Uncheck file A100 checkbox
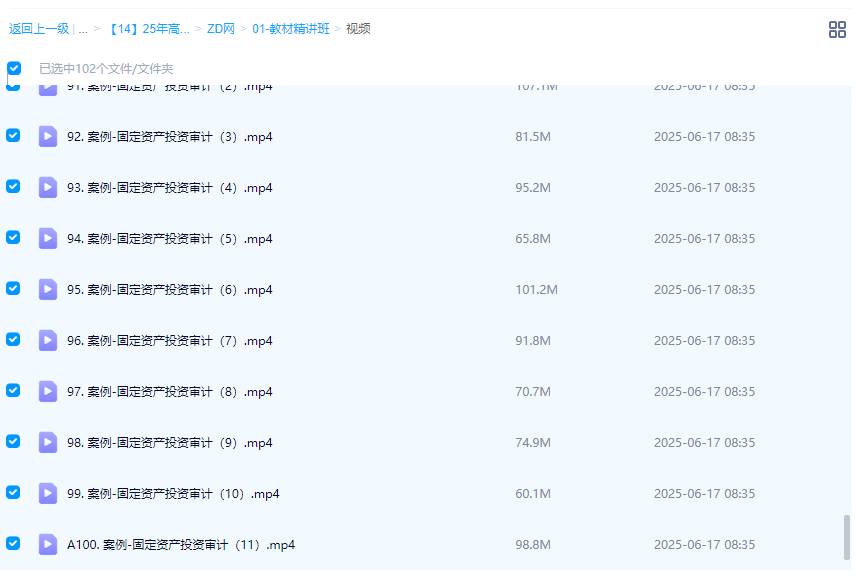The width and height of the screenshot is (856, 582). 13,543
